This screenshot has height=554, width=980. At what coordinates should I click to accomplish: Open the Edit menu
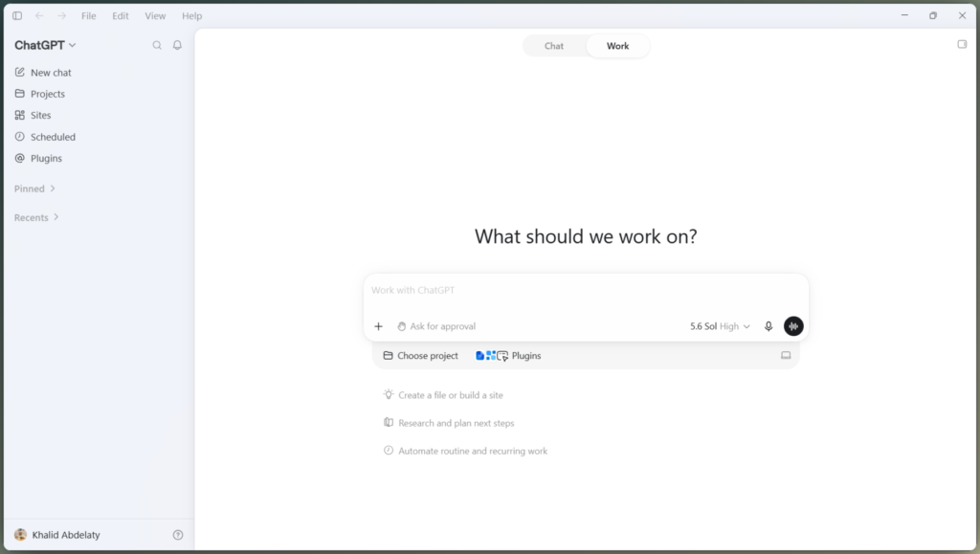(121, 15)
